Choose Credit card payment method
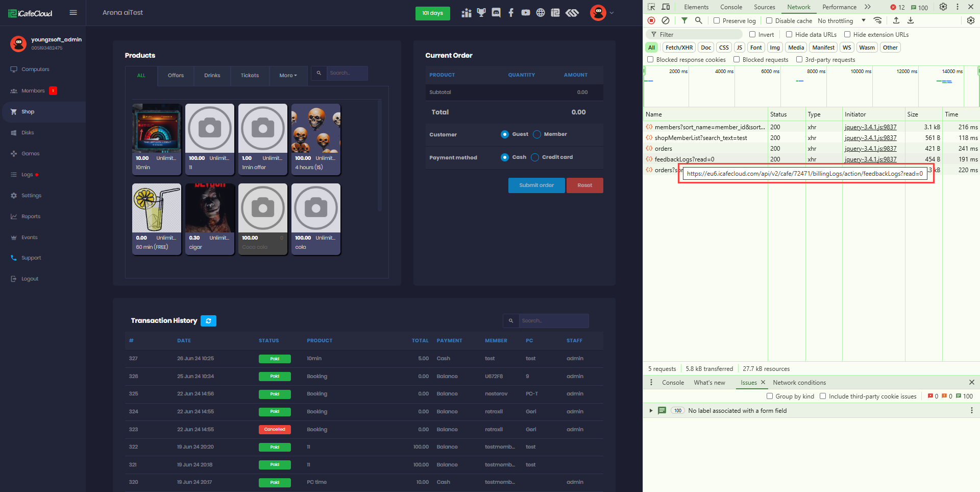This screenshot has width=980, height=492. pos(535,157)
